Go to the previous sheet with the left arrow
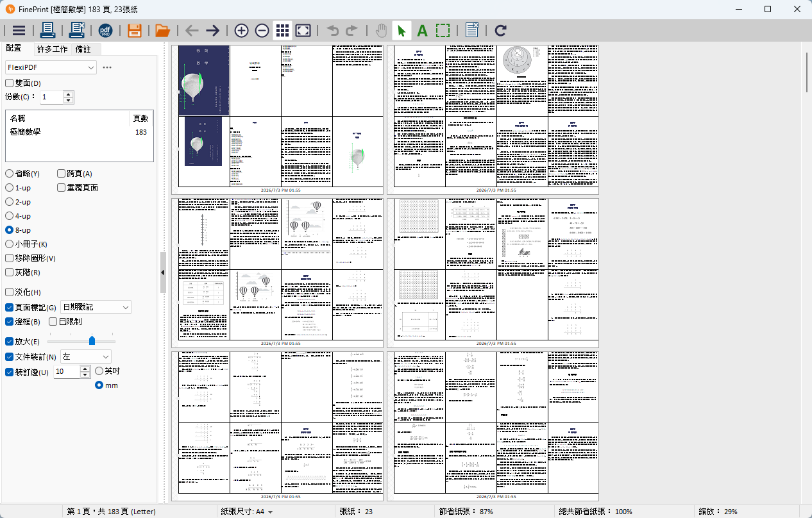 pos(192,30)
